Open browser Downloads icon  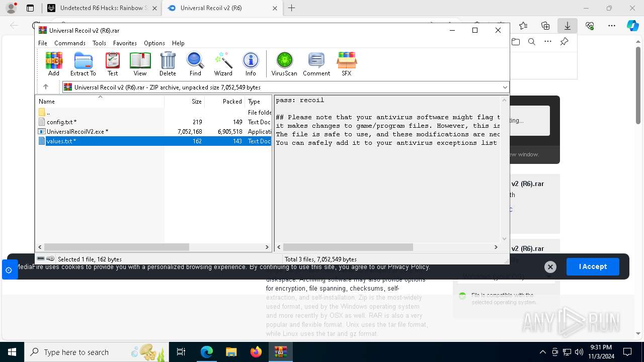point(568,26)
